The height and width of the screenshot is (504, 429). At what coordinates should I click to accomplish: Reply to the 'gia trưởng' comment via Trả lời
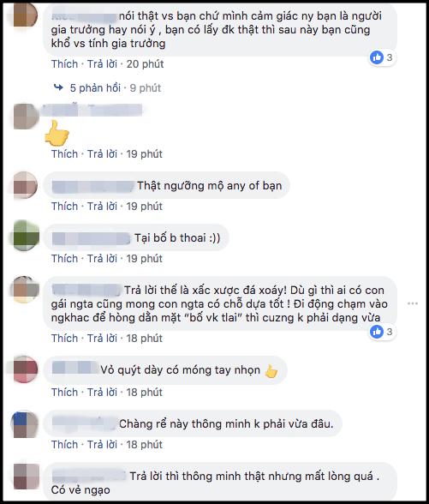[x=102, y=64]
